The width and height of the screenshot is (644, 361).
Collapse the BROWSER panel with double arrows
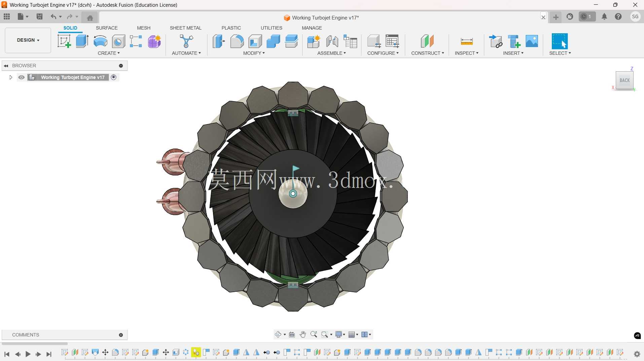click(6, 66)
